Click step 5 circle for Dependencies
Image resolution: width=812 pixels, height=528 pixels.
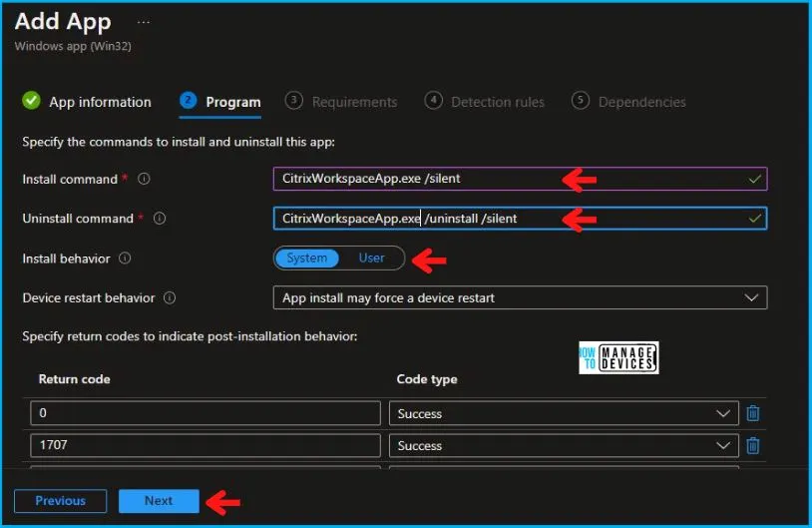580,100
